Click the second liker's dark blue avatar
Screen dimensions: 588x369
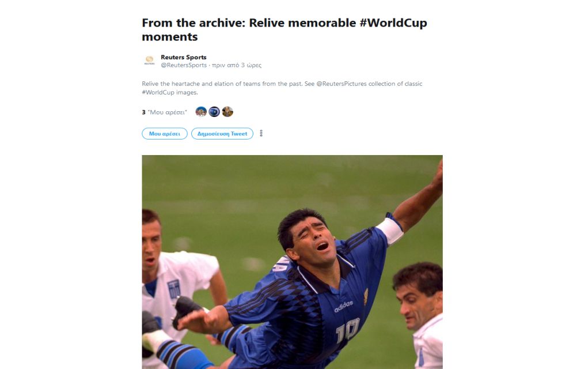tap(214, 112)
